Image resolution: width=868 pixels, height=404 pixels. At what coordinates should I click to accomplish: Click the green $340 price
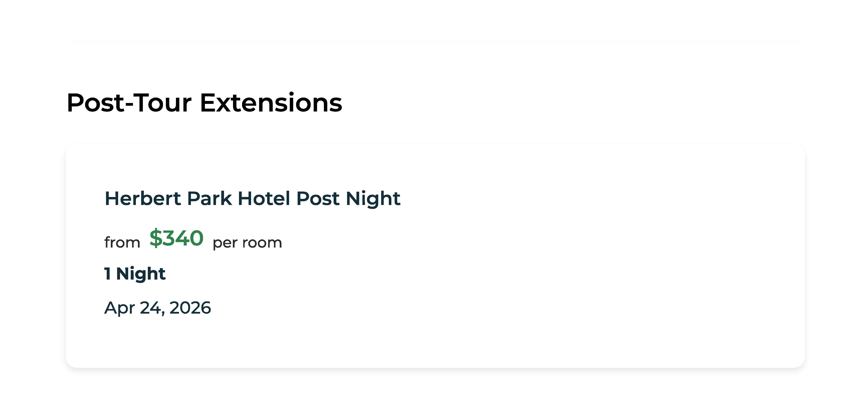(x=177, y=238)
